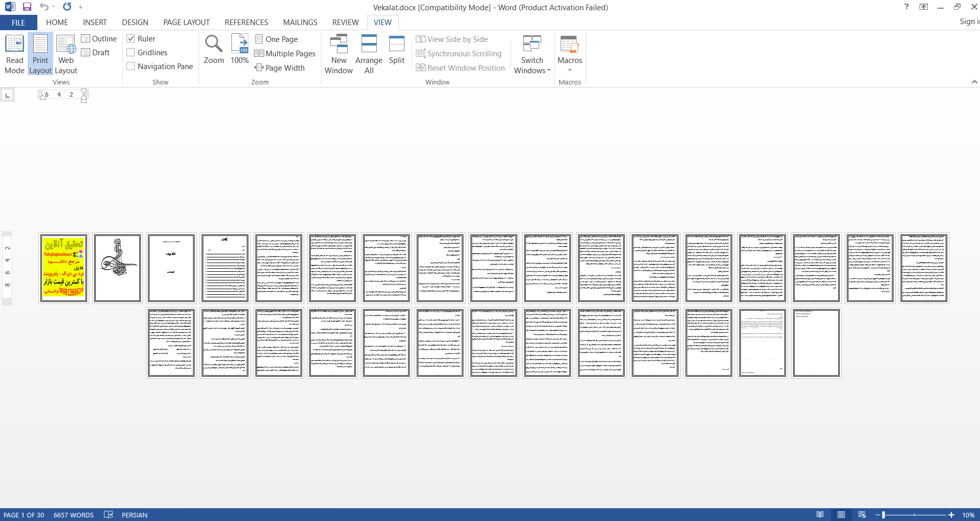Click the tab selector L button
Image resolution: width=980 pixels, height=521 pixels.
(x=7, y=95)
